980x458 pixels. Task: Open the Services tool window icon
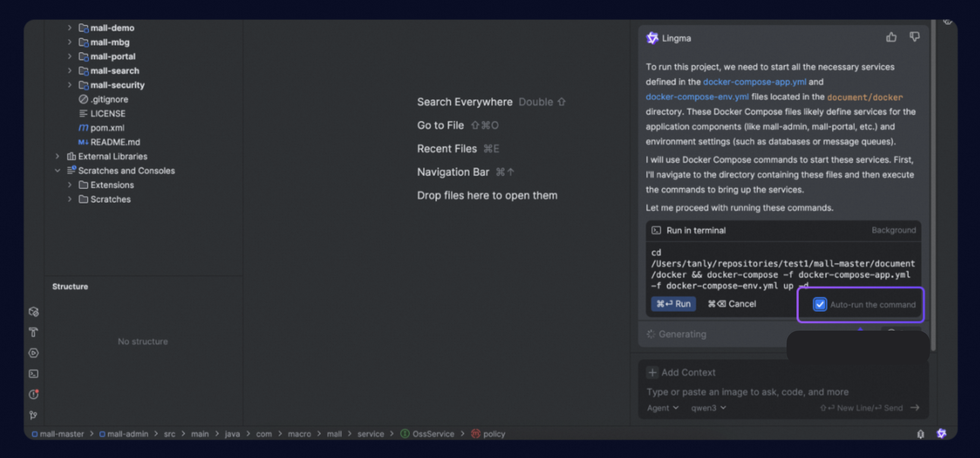tap(33, 353)
